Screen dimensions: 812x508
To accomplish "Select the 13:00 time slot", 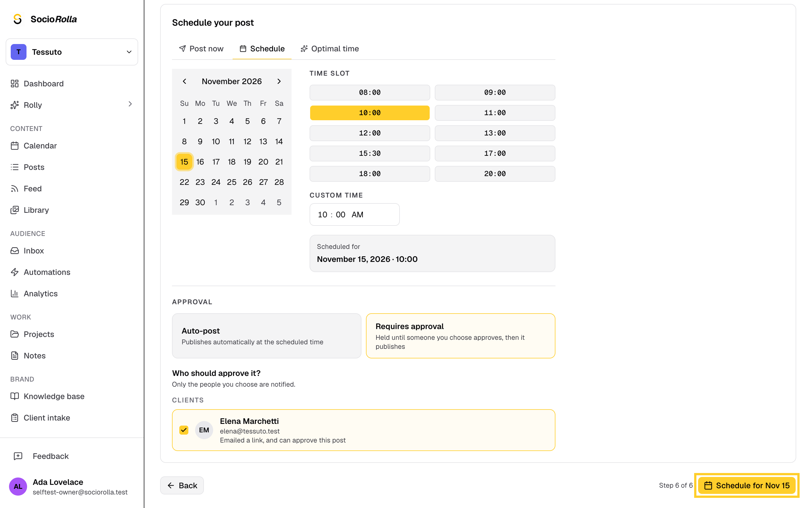I will pyautogui.click(x=495, y=133).
